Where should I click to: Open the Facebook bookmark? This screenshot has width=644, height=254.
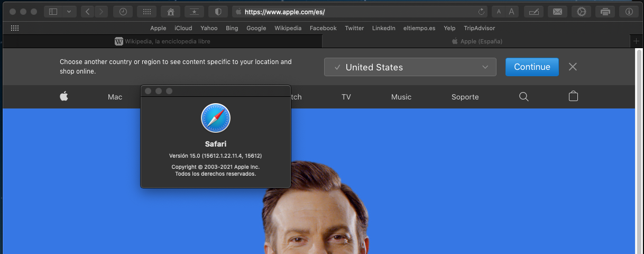pos(323,28)
